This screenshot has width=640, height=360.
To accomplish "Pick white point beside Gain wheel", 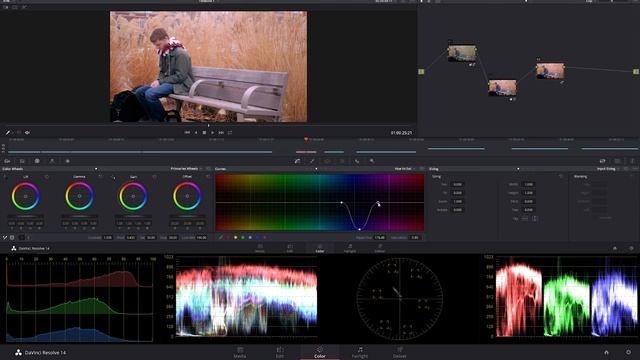I will [x=113, y=177].
